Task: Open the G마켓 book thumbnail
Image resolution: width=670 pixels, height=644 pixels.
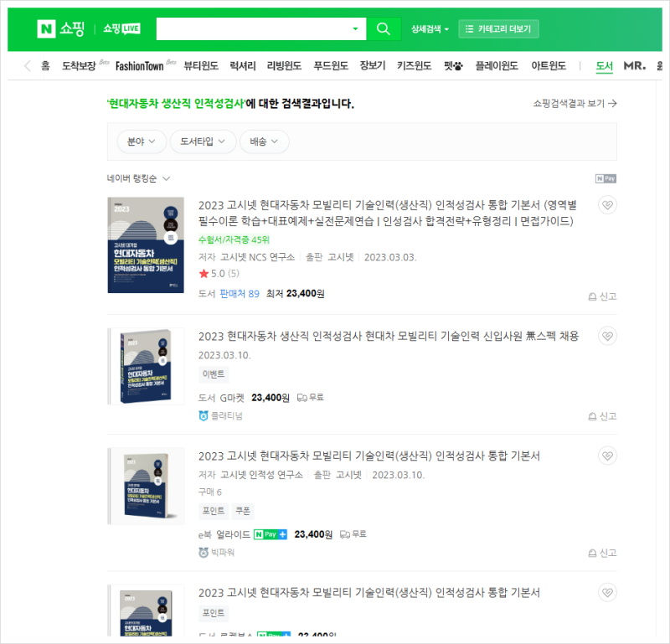Action: point(146,366)
